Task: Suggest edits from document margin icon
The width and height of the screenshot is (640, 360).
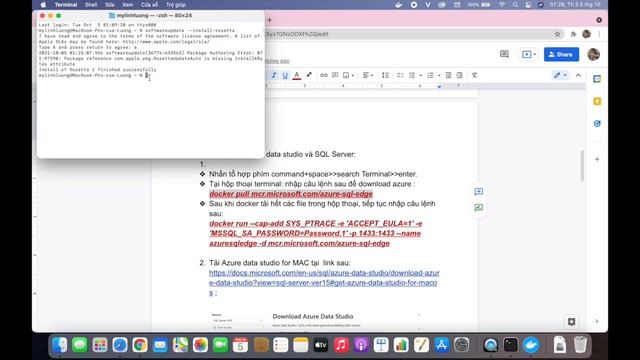Action: (x=479, y=208)
